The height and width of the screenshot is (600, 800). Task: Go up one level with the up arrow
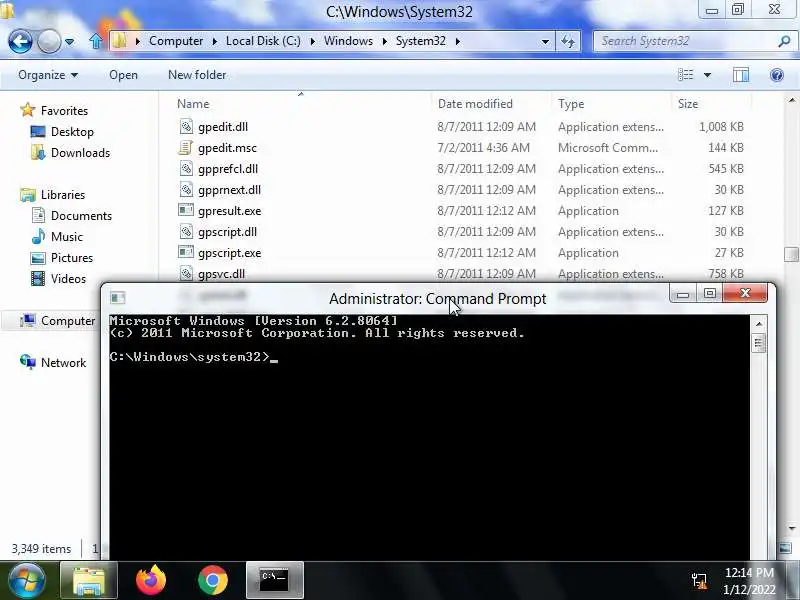95,41
